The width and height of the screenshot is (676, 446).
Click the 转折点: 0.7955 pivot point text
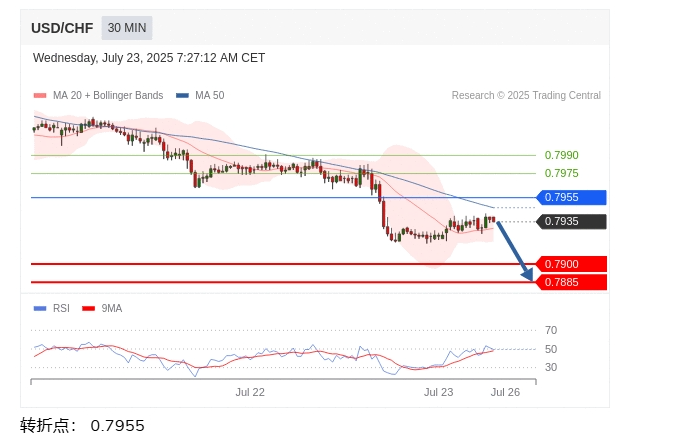[x=82, y=426]
